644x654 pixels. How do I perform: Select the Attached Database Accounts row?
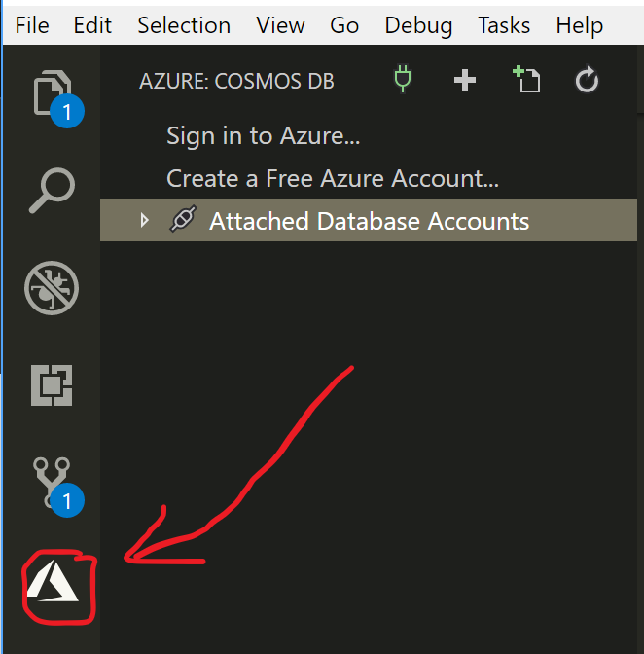(x=369, y=220)
